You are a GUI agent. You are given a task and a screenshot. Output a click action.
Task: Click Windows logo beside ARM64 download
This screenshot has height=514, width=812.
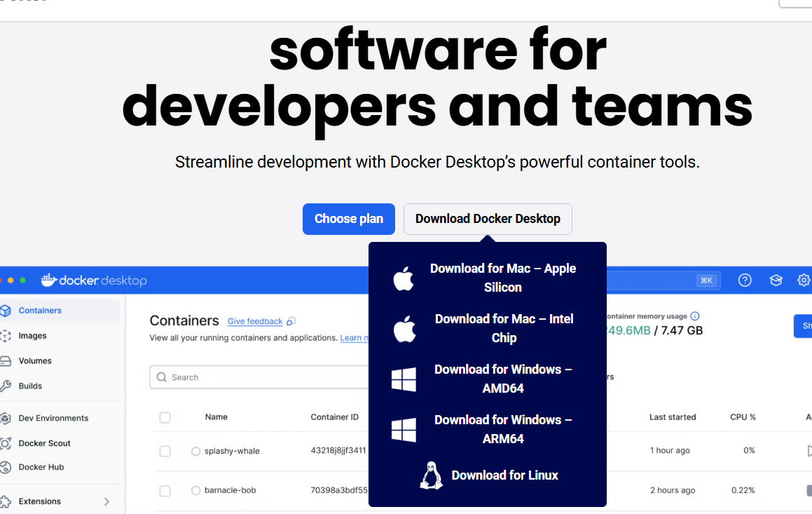[x=404, y=430]
